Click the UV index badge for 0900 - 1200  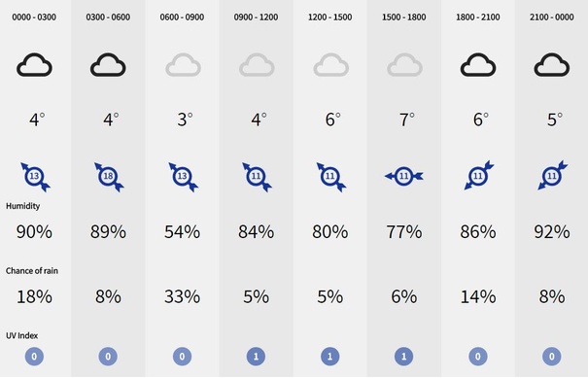pyautogui.click(x=256, y=357)
